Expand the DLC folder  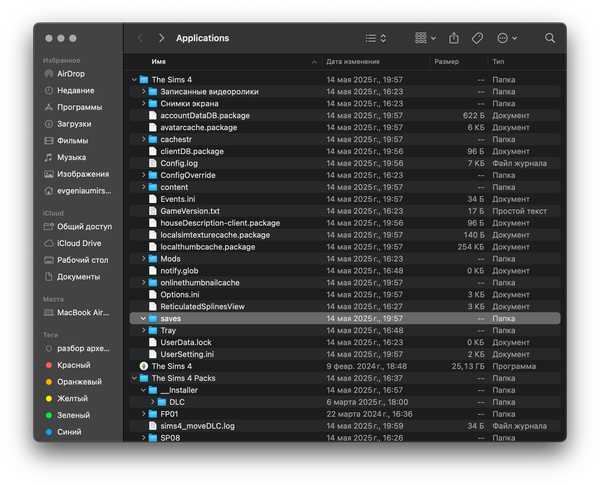click(152, 402)
